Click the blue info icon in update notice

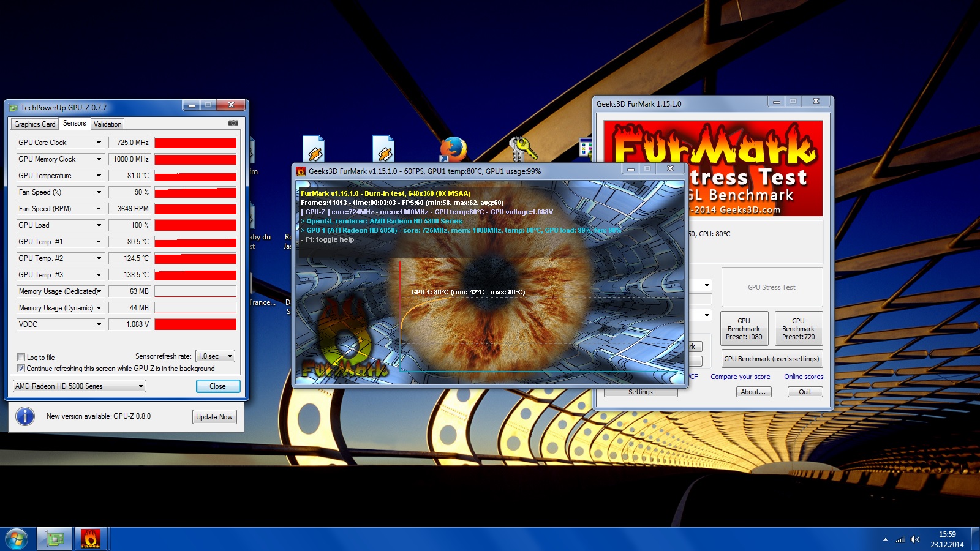click(x=25, y=416)
